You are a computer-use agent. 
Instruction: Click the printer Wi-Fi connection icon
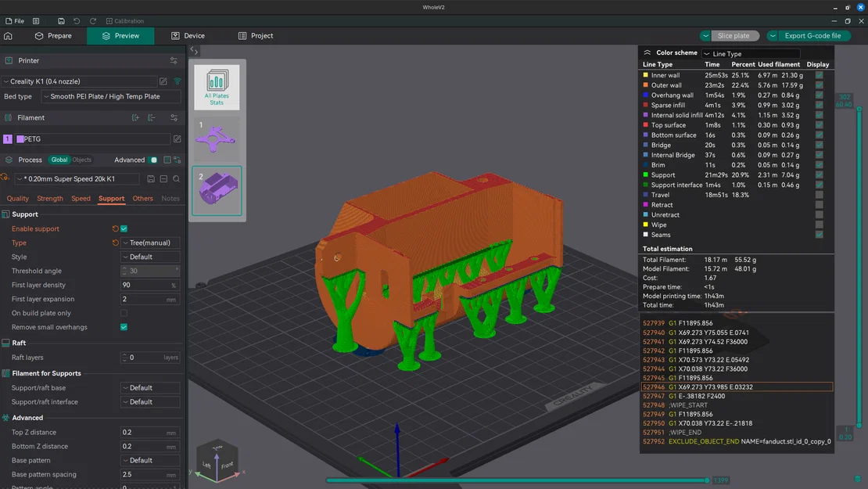[178, 81]
